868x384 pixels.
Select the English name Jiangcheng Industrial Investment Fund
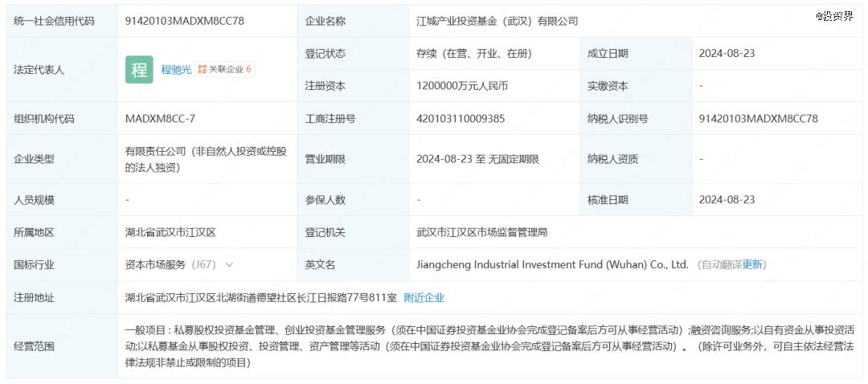coord(552,264)
